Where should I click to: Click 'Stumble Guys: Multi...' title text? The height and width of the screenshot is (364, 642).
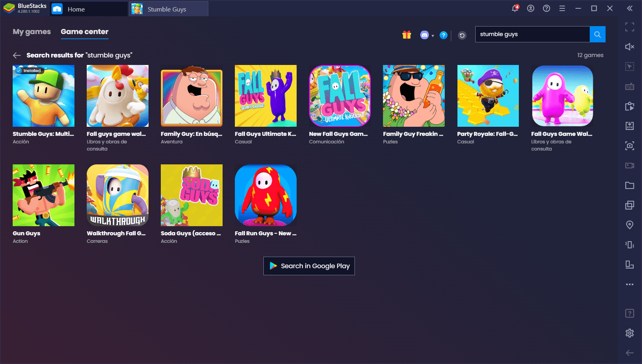point(43,134)
